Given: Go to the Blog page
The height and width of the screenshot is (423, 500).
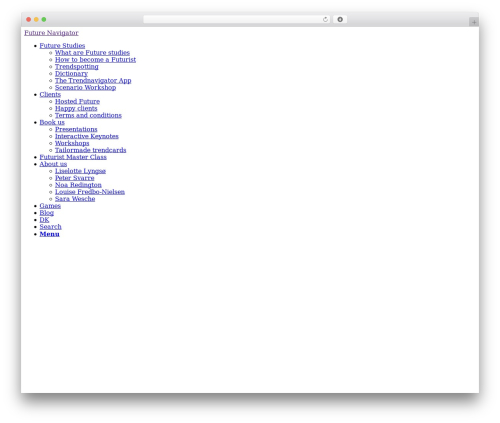Looking at the screenshot, I should point(47,213).
